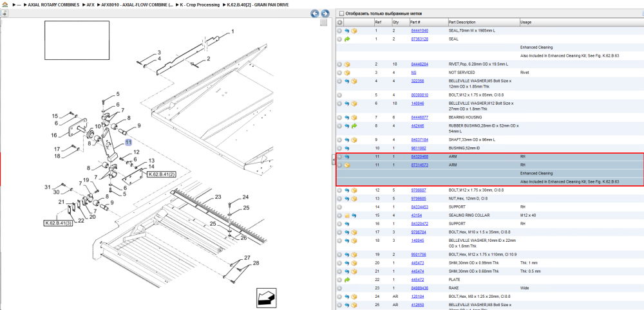Open part number link 87363128
This screenshot has height=310, width=644.
pos(419,39)
